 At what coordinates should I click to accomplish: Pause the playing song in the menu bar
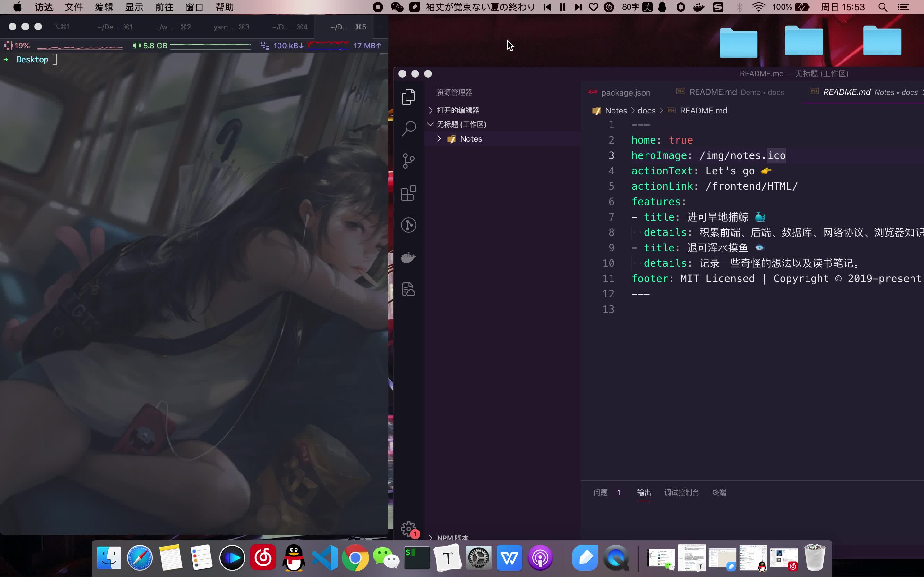click(x=562, y=7)
